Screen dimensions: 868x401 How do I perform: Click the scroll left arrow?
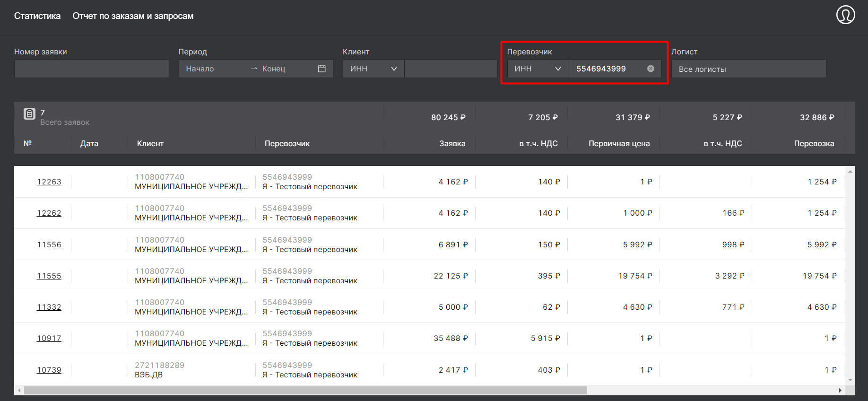click(19, 390)
